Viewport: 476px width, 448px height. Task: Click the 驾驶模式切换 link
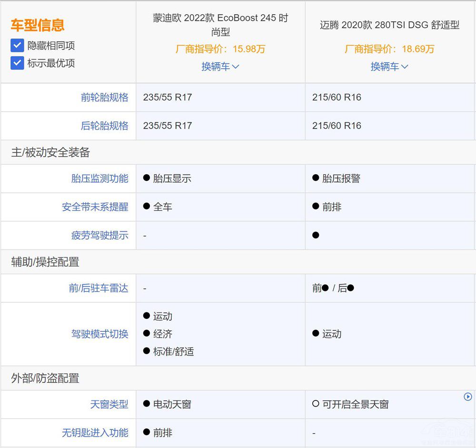[x=99, y=334]
